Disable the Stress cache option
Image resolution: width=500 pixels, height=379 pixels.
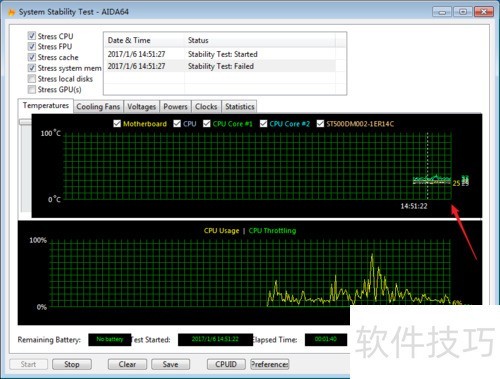pyautogui.click(x=32, y=57)
